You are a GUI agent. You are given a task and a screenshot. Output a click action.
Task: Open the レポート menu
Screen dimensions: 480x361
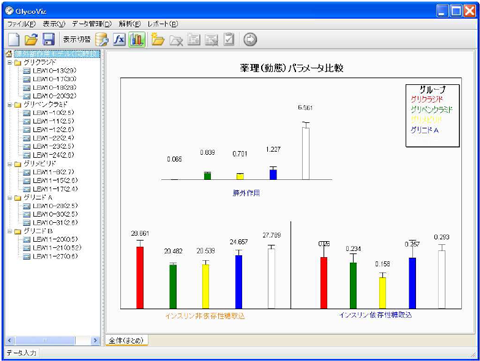(x=163, y=24)
